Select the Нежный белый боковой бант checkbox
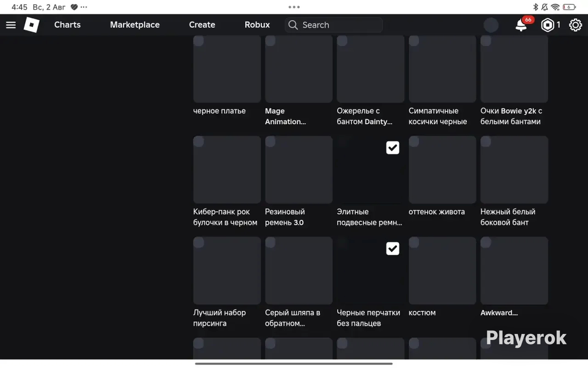The width and height of the screenshot is (588, 368). (x=486, y=141)
